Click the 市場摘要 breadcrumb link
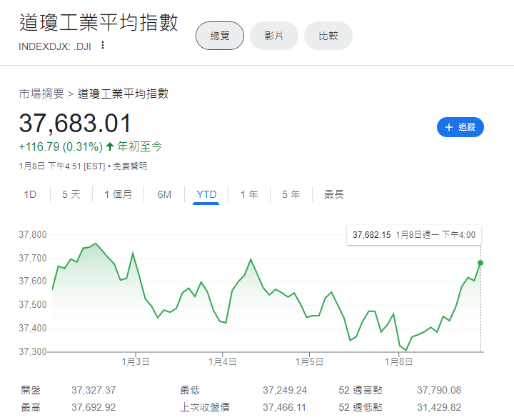The width and height of the screenshot is (514, 420). coord(41,94)
